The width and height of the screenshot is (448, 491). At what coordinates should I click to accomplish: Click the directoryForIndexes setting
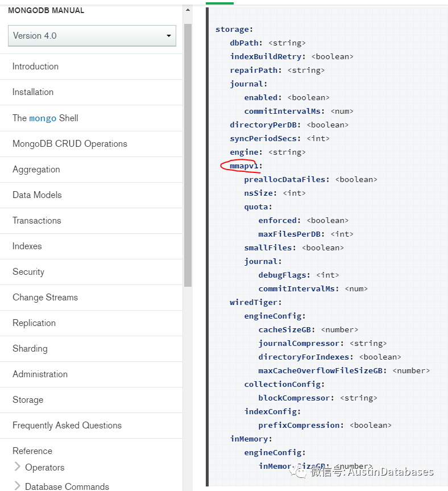pos(306,357)
